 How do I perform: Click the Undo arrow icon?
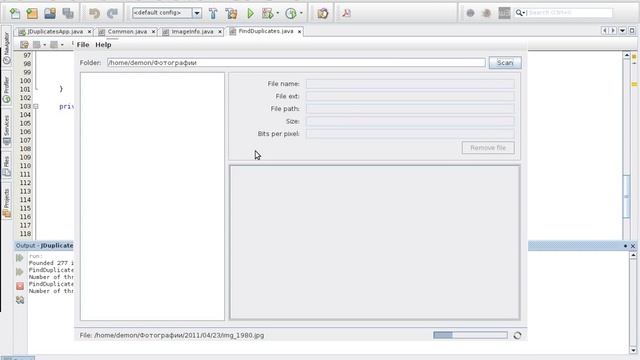click(94, 13)
